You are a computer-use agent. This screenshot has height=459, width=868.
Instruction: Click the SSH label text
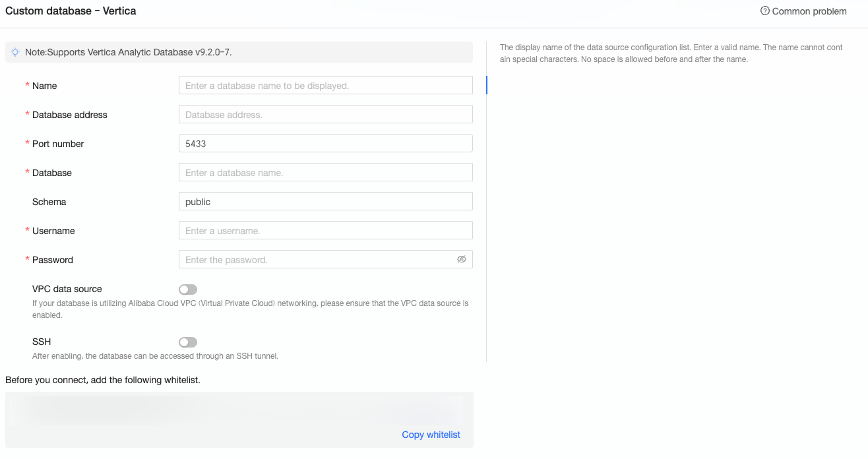click(x=42, y=342)
